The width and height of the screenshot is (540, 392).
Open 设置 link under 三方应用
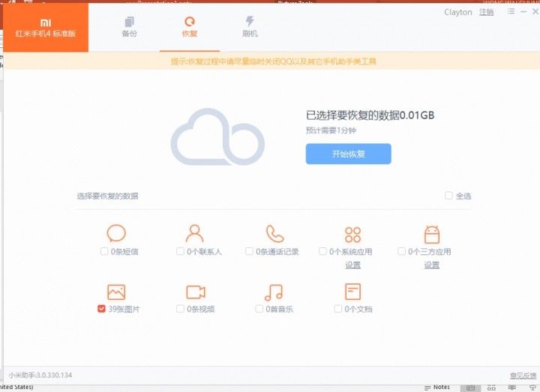click(431, 265)
